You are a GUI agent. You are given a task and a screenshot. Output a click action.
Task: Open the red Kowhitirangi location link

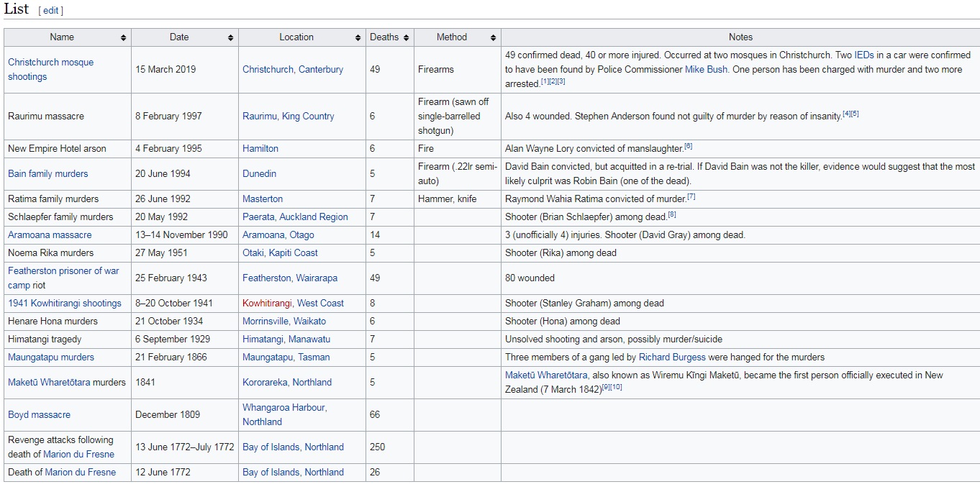pos(267,303)
